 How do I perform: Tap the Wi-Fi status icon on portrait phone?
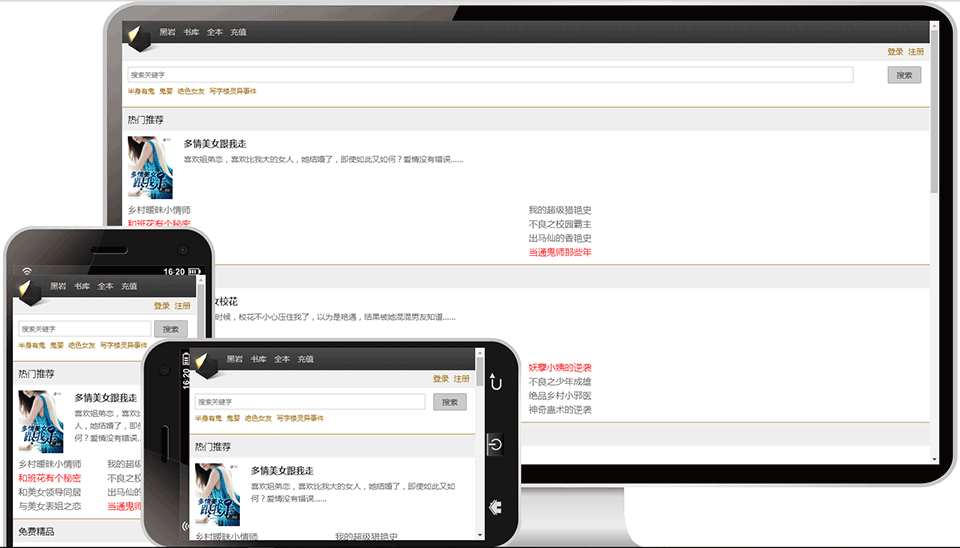point(26,271)
